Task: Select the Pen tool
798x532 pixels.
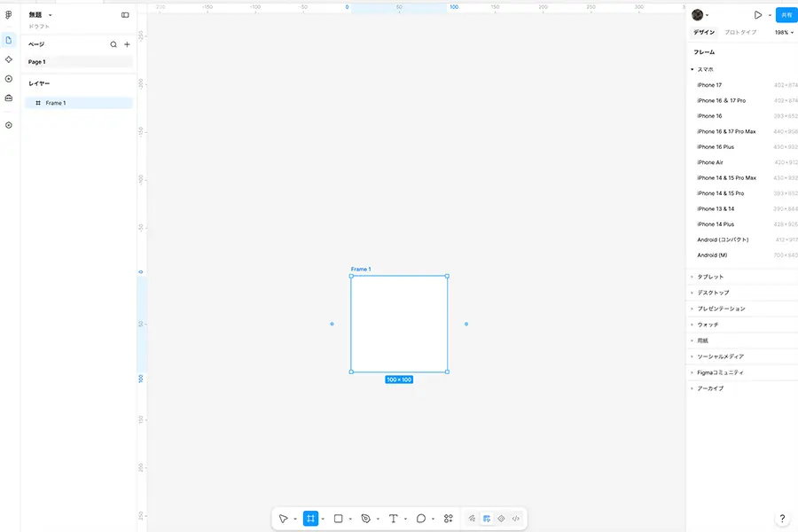Action: 366,518
